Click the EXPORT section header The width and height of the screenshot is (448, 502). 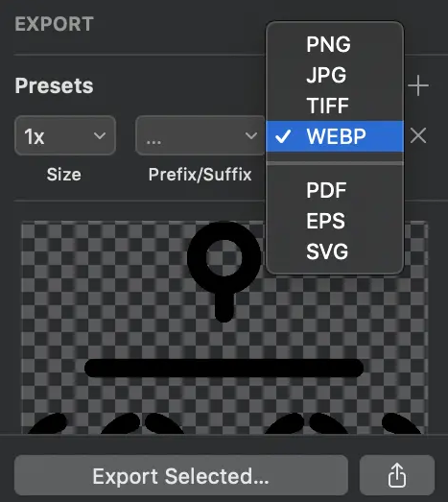(x=54, y=24)
